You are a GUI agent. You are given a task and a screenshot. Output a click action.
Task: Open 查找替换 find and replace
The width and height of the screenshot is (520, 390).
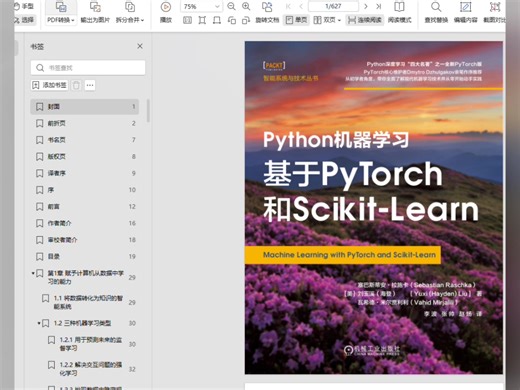point(436,13)
